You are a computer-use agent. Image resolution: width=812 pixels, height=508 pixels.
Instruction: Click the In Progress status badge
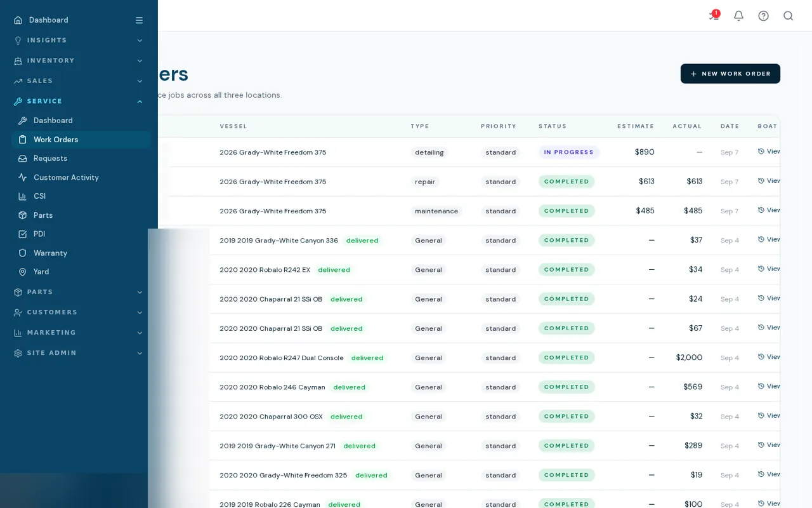coord(569,152)
